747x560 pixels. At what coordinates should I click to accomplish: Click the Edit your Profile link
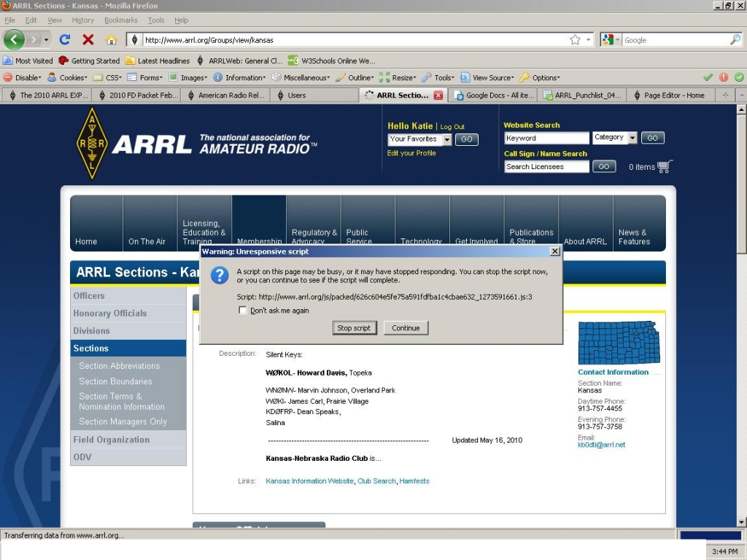[x=411, y=153]
